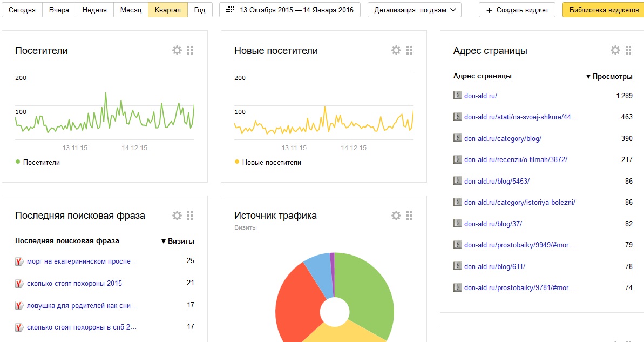Open don-ald.ru/category/istoriya-bolezni/ link
The image size is (644, 342).
(x=519, y=202)
